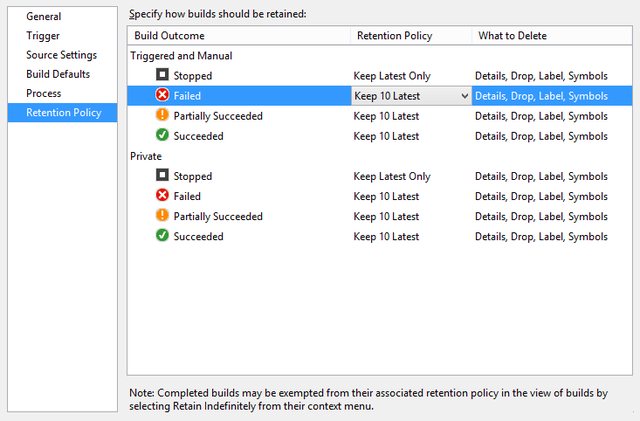Go to Build Defaults page

point(58,74)
